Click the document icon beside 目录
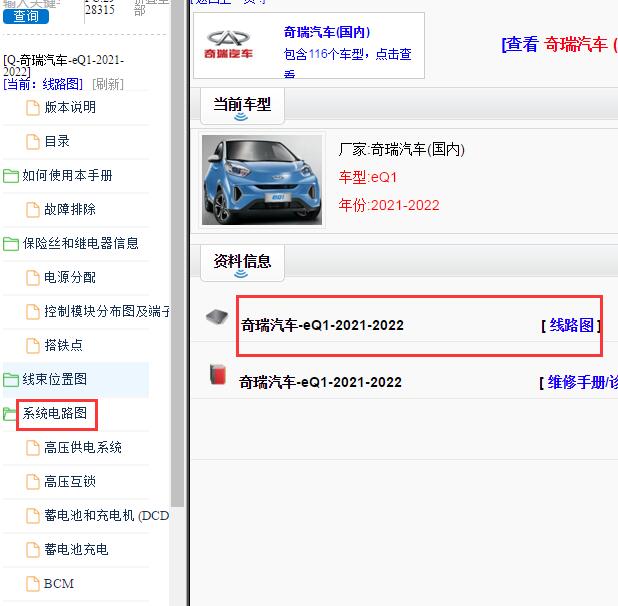The width and height of the screenshot is (618, 606). pos(33,141)
